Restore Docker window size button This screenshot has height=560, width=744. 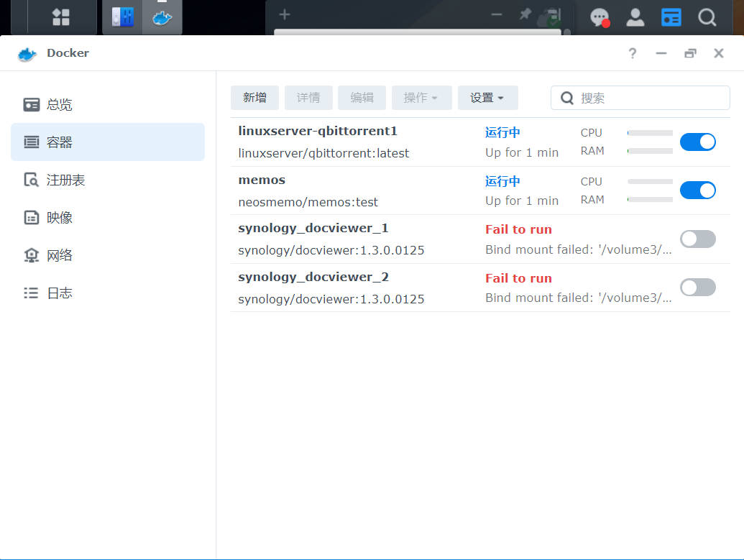tap(690, 53)
